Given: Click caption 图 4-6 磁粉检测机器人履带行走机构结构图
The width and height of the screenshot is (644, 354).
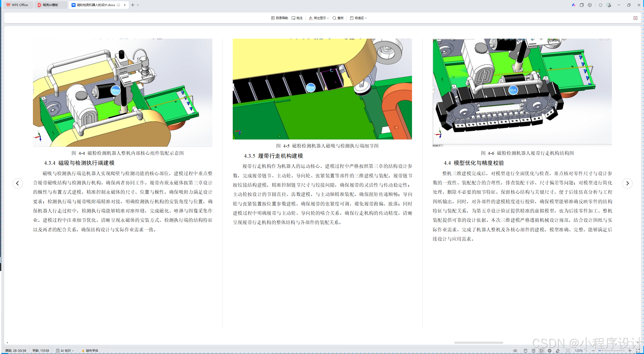Looking at the screenshot, I should tap(527, 153).
